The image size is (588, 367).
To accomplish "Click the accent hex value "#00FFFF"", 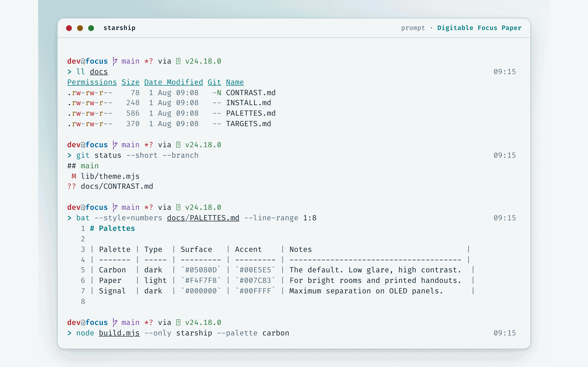I will tap(255, 291).
